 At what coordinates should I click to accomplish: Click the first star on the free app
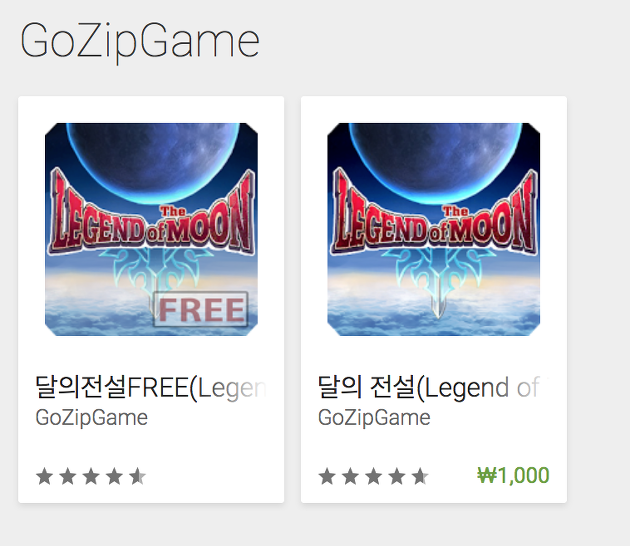point(45,477)
